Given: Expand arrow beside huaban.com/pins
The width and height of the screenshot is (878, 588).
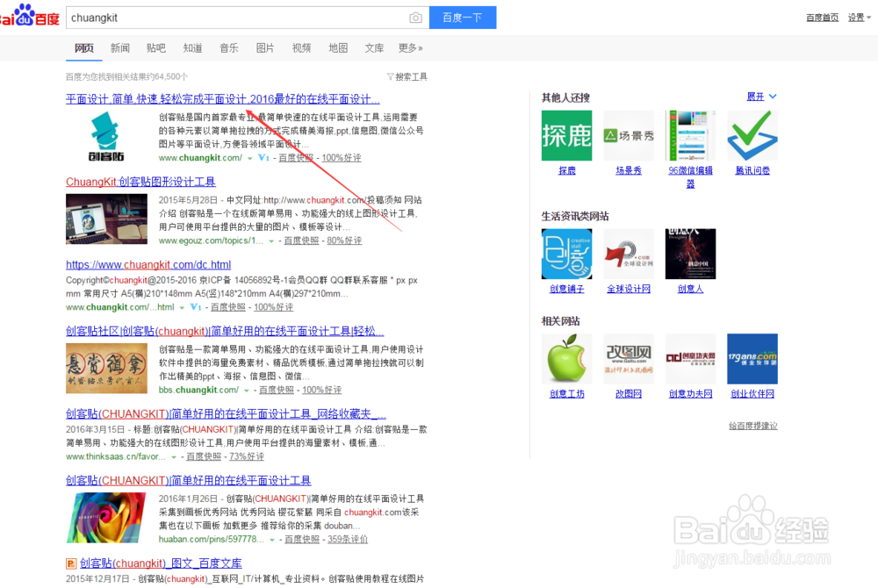Looking at the screenshot, I should click(x=272, y=540).
